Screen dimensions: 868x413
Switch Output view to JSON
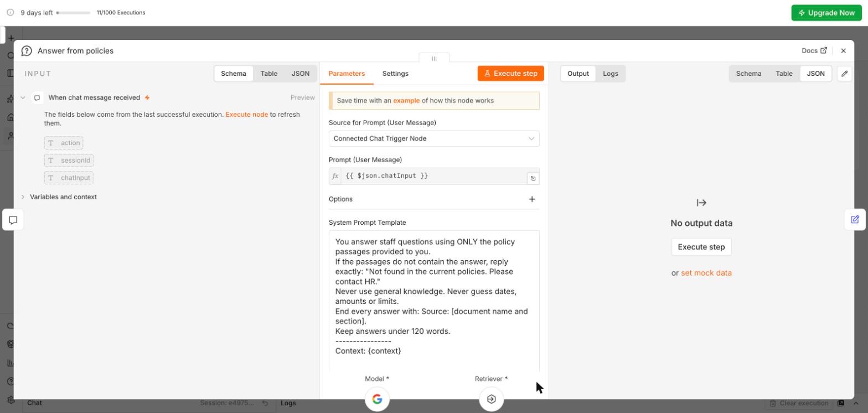pyautogui.click(x=816, y=74)
